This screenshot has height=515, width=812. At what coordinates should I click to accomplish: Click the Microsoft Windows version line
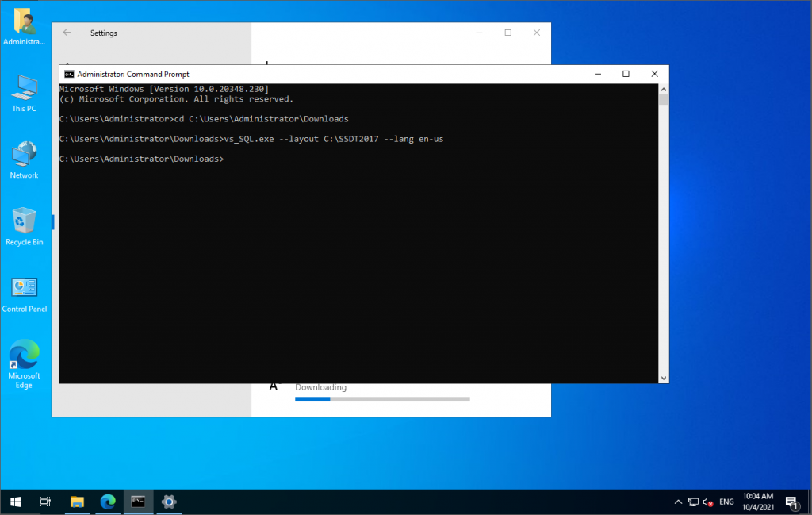tap(164, 89)
